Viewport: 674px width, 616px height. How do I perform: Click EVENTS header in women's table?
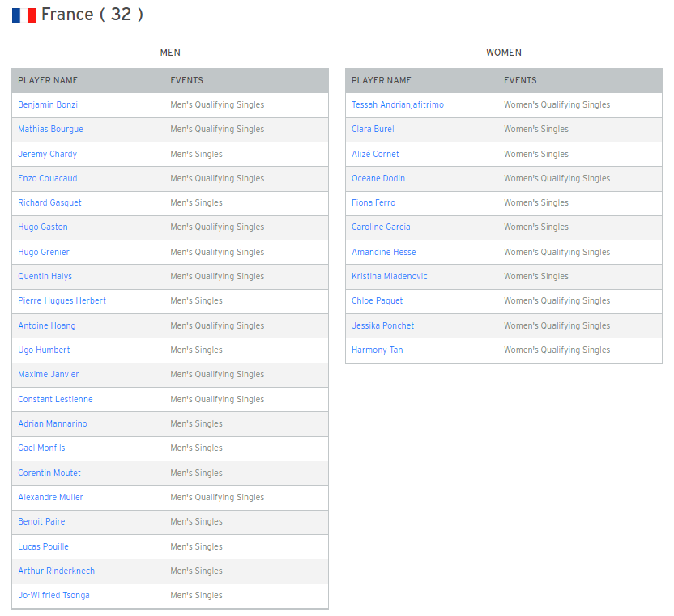coord(520,80)
